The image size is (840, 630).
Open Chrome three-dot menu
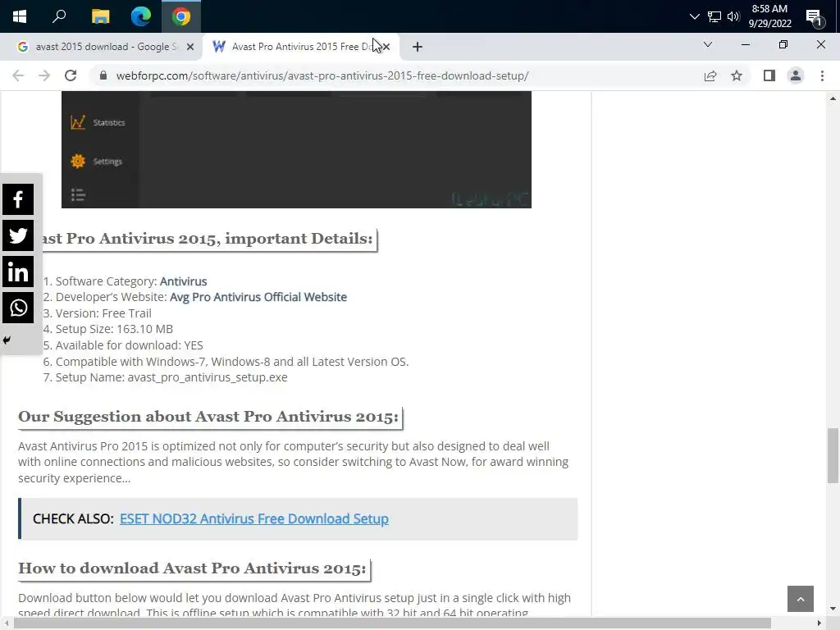click(x=822, y=75)
